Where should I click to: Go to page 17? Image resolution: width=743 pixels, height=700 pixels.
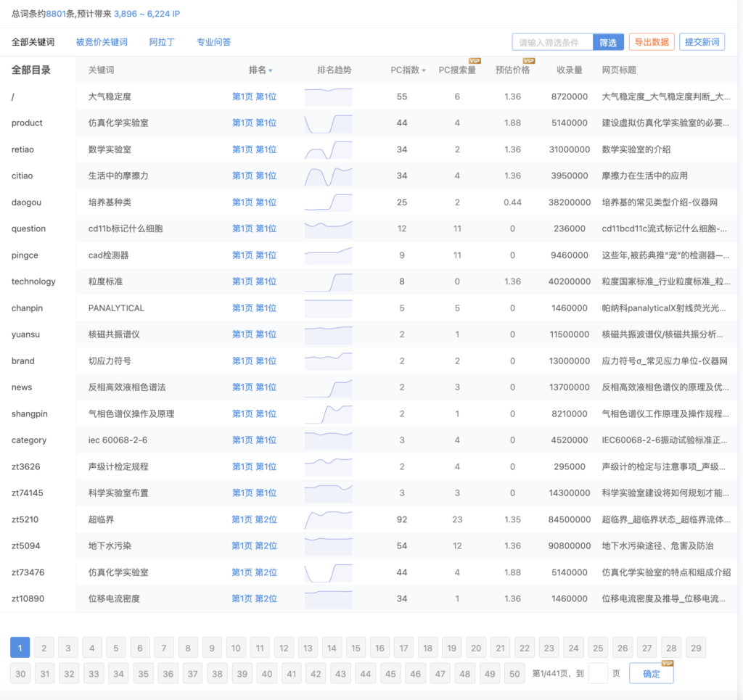(x=403, y=648)
